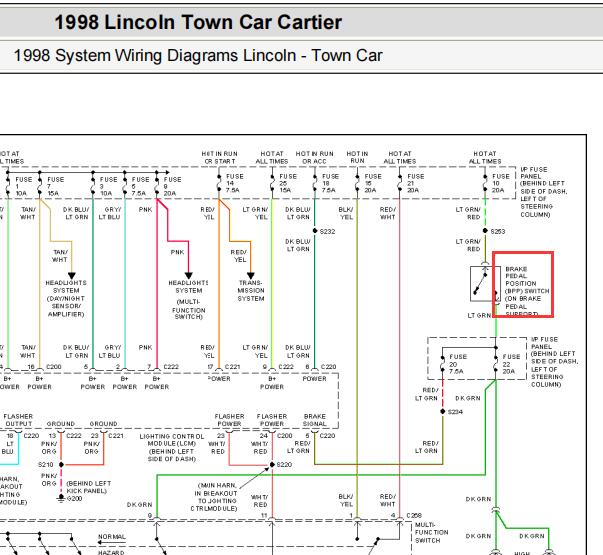Click the S232 splice label

tap(327, 232)
